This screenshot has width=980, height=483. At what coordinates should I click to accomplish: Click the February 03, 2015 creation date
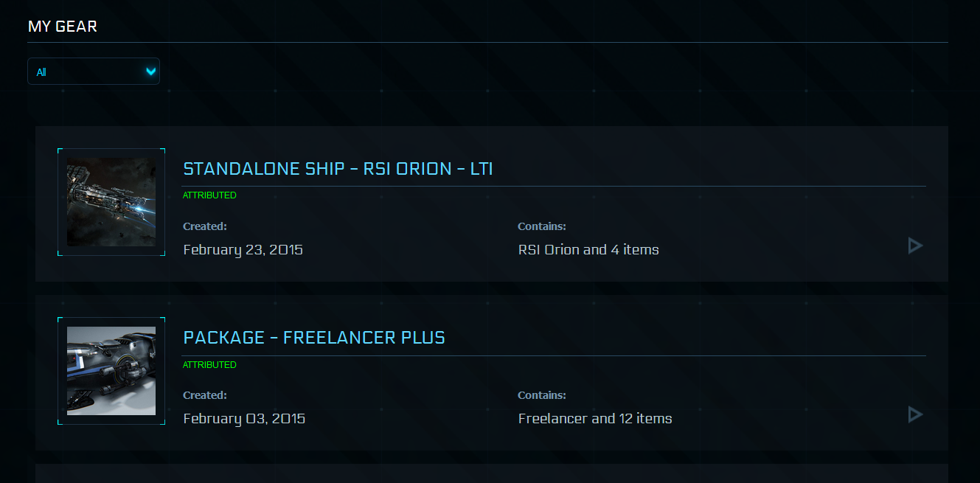[244, 418]
